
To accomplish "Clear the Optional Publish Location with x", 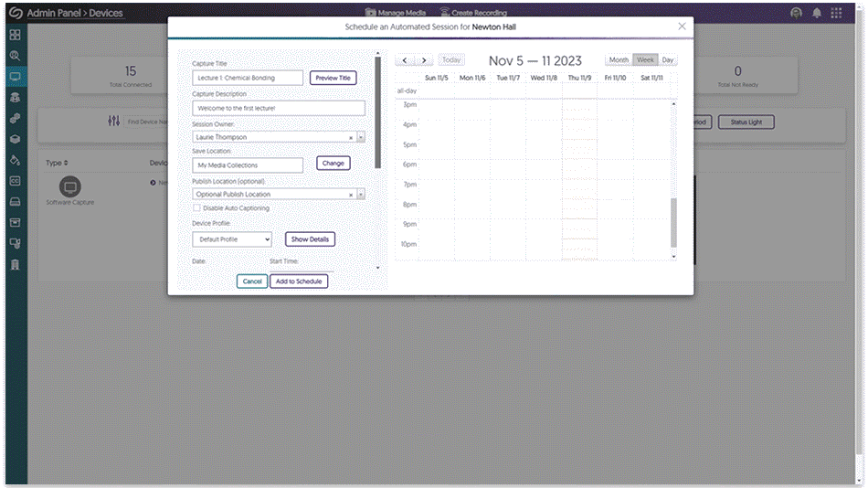I will point(351,195).
